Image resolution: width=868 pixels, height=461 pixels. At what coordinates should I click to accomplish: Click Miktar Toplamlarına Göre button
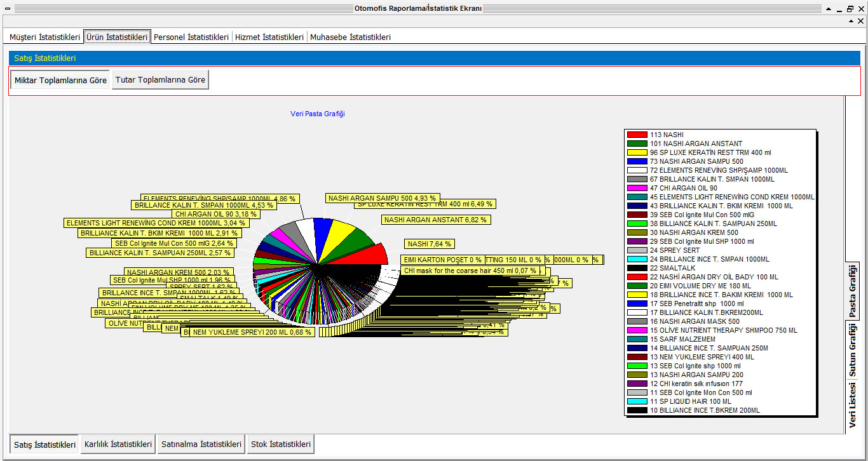(x=60, y=81)
